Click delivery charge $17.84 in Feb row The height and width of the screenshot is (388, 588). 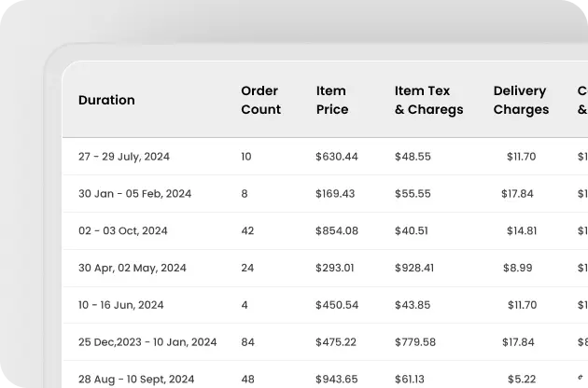point(517,193)
